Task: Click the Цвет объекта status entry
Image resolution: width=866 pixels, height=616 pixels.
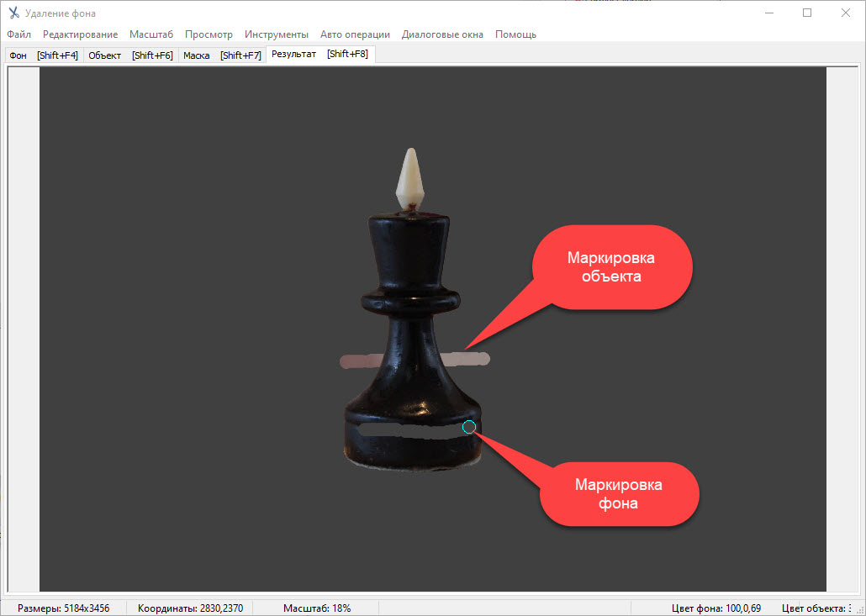Action: pyautogui.click(x=817, y=608)
